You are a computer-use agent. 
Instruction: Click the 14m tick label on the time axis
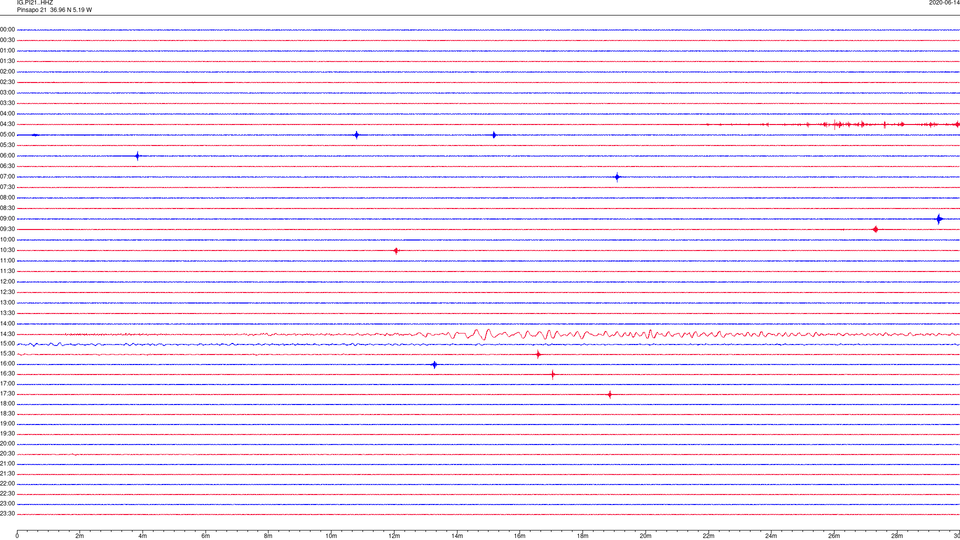[x=457, y=536]
